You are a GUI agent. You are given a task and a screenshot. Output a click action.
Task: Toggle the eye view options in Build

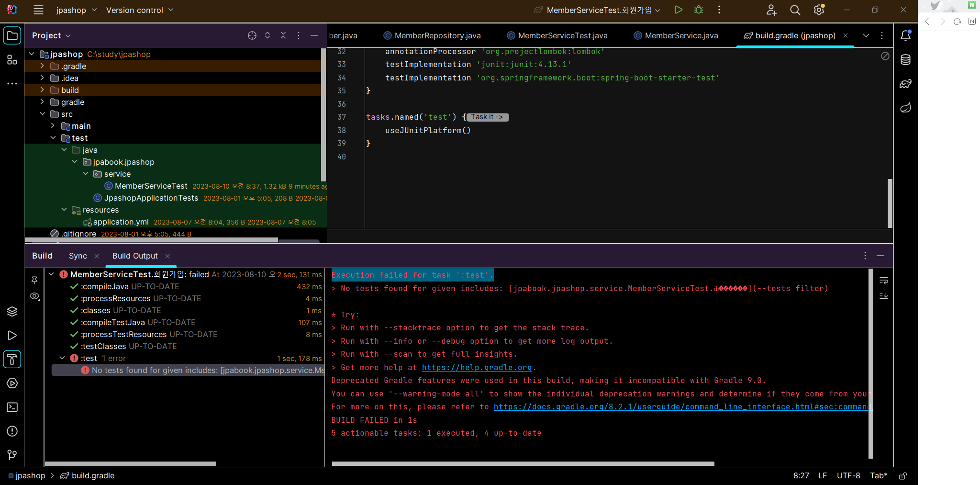[x=34, y=296]
